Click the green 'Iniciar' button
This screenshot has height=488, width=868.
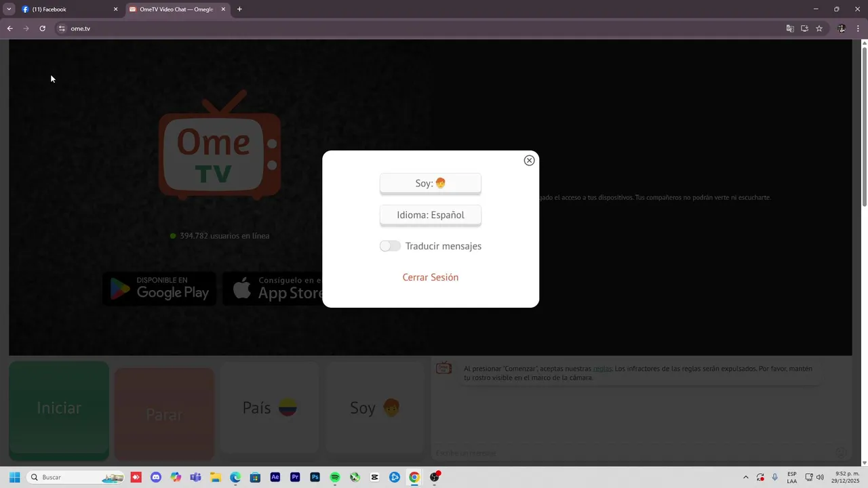[x=59, y=410]
